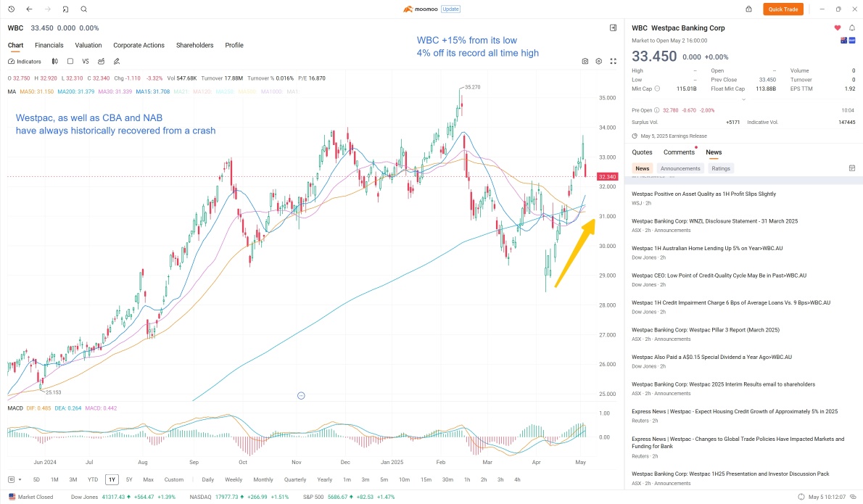Click the lock icon beside Quick Trade
This screenshot has height=504, width=863.
click(748, 9)
